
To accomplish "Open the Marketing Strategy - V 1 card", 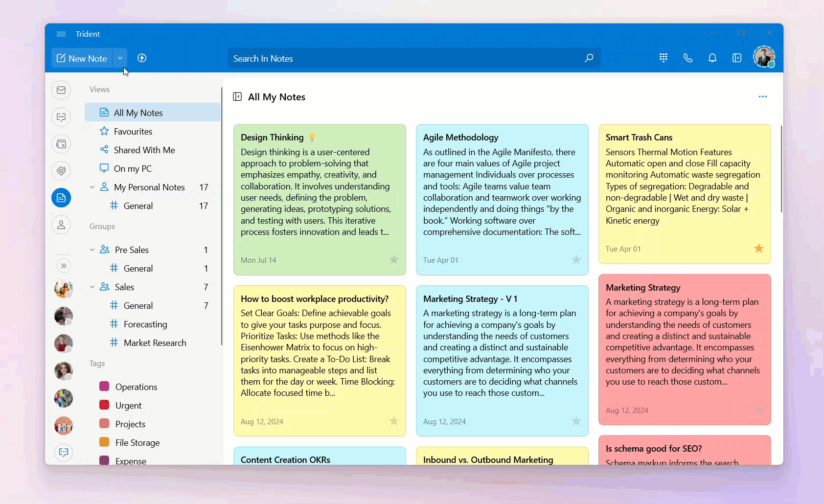I will pos(502,361).
